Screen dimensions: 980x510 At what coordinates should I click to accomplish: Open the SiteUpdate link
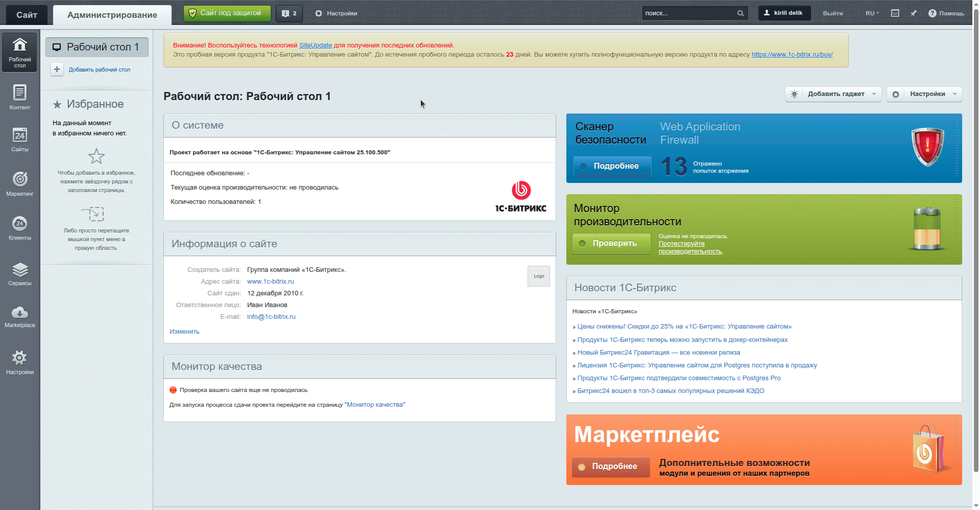[315, 45]
